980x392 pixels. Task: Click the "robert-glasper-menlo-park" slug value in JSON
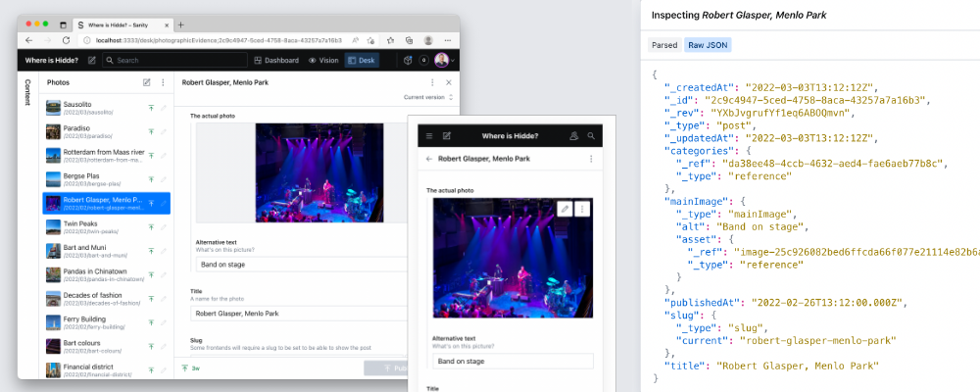coord(818,341)
